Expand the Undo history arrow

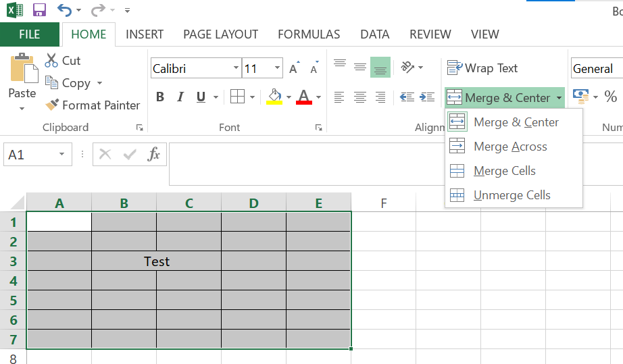(78, 10)
